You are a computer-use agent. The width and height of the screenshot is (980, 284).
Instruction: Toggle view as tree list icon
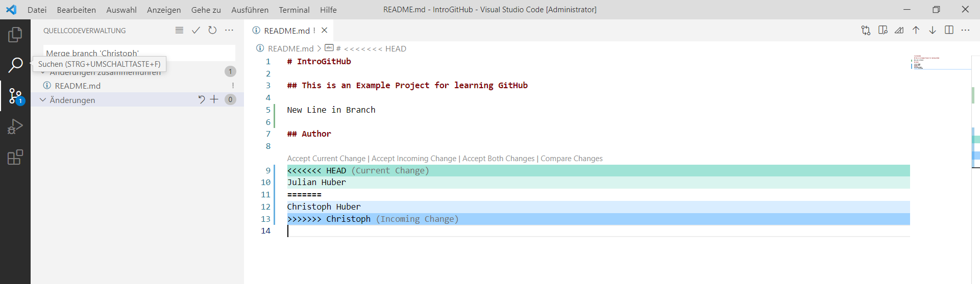pyautogui.click(x=179, y=31)
